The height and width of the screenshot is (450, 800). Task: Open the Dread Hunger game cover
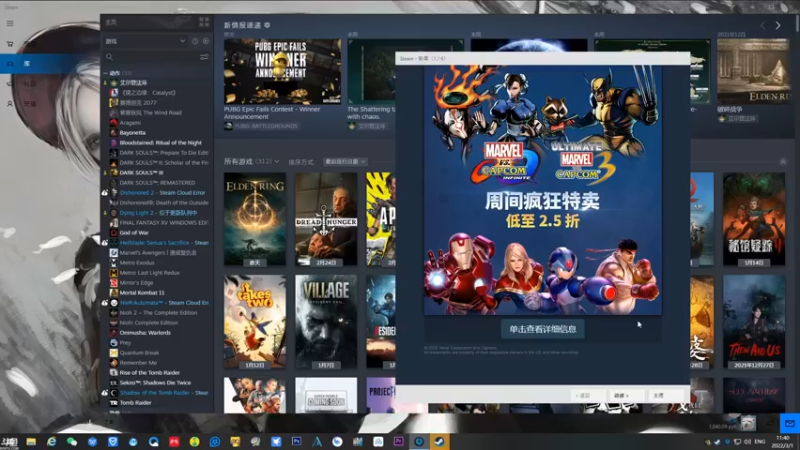[x=326, y=219]
